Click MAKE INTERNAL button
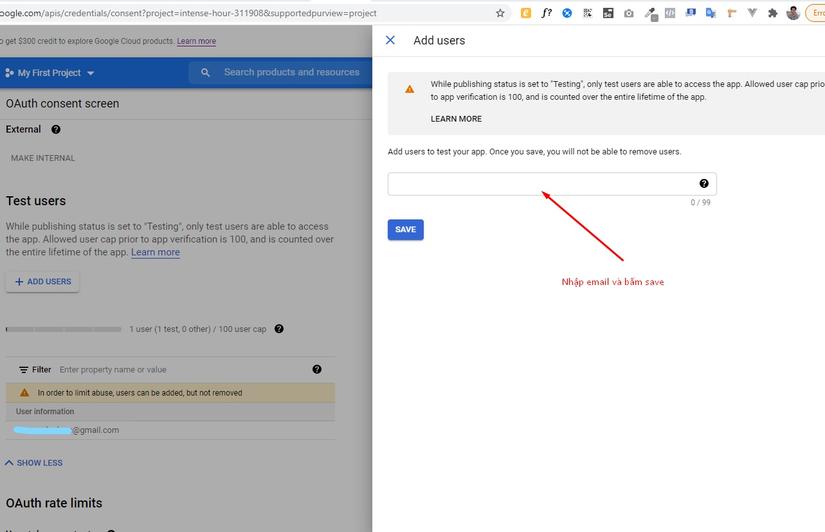The height and width of the screenshot is (532, 825). click(43, 158)
